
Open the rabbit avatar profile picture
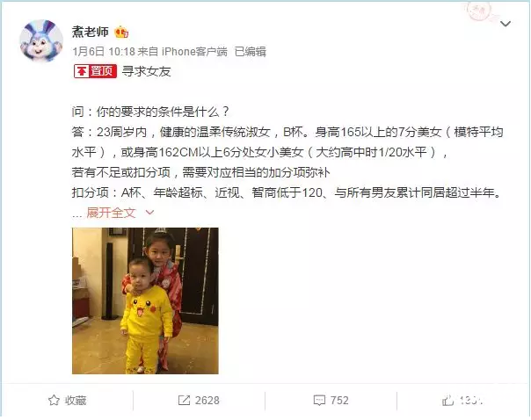(x=41, y=40)
